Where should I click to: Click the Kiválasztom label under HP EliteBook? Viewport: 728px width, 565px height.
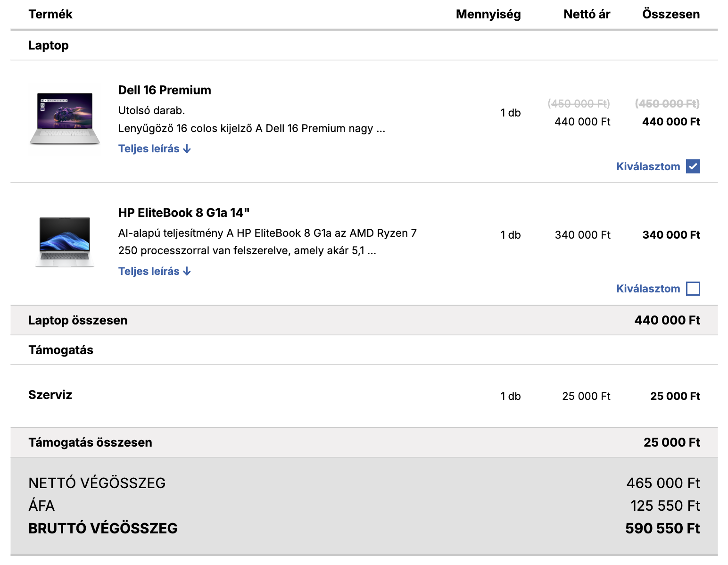[x=648, y=289]
